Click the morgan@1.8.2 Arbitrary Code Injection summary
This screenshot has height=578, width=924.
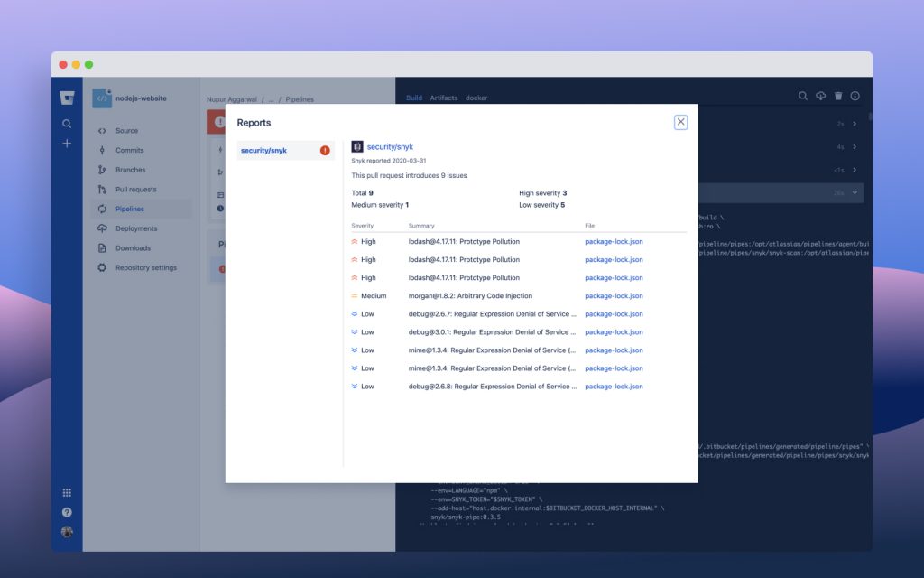(470, 296)
